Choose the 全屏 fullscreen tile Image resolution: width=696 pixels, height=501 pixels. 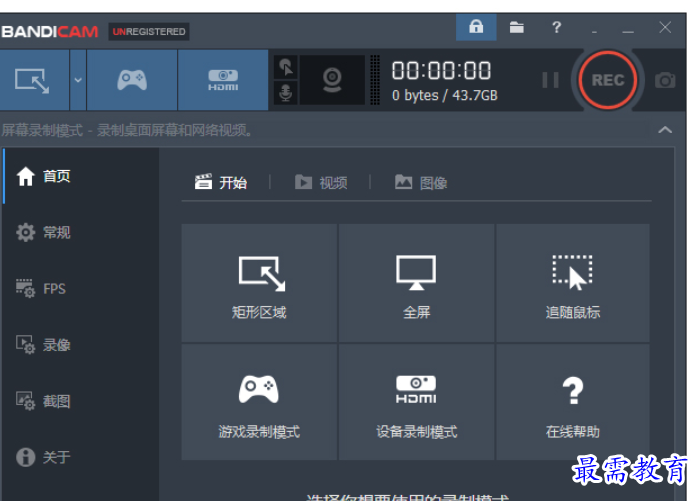[416, 283]
